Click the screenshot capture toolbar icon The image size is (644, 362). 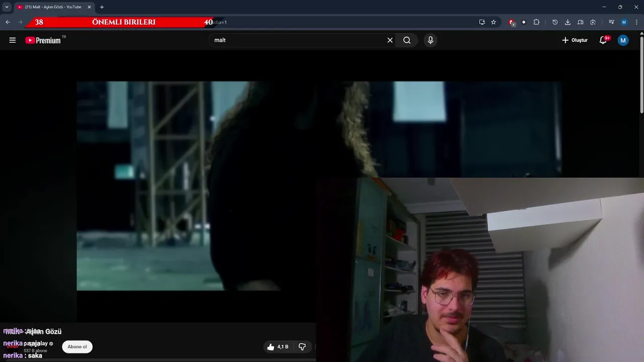click(x=593, y=22)
